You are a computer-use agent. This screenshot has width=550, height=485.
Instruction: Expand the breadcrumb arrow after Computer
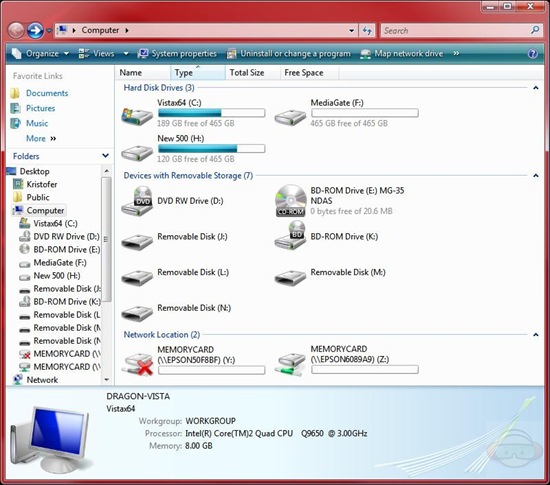[x=127, y=31]
